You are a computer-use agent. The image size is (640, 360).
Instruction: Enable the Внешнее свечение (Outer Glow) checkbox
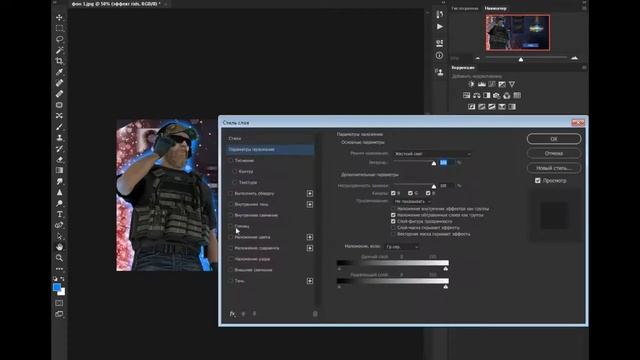[231, 270]
